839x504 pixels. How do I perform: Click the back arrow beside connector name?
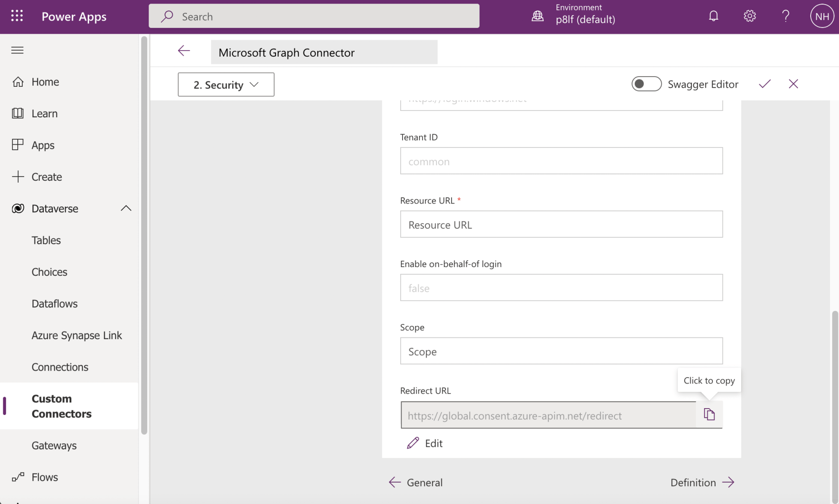click(x=184, y=51)
